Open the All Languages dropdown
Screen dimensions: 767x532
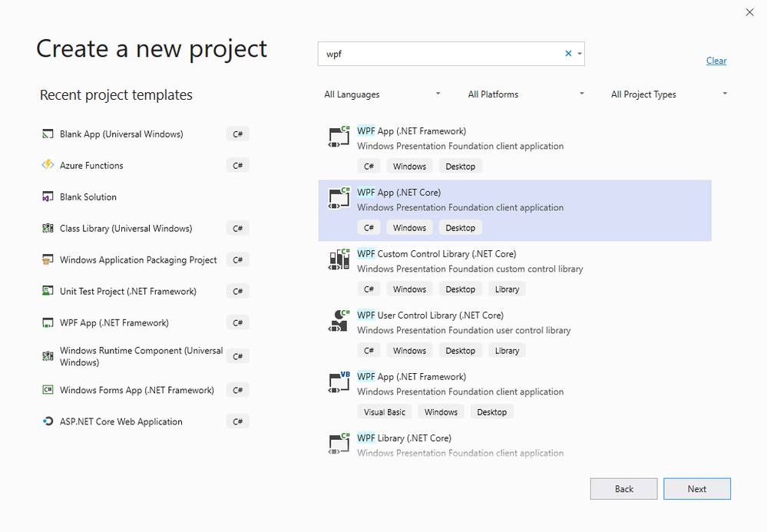coord(382,94)
